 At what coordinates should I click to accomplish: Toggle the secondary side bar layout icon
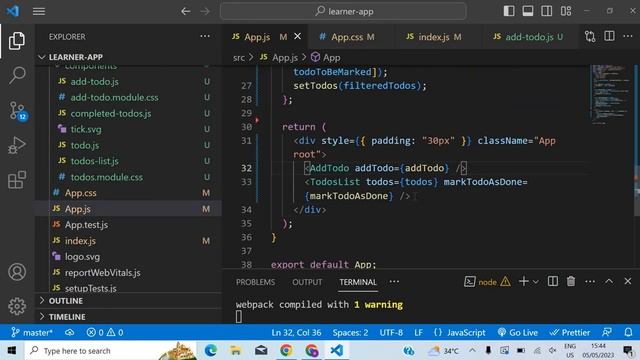pos(547,11)
